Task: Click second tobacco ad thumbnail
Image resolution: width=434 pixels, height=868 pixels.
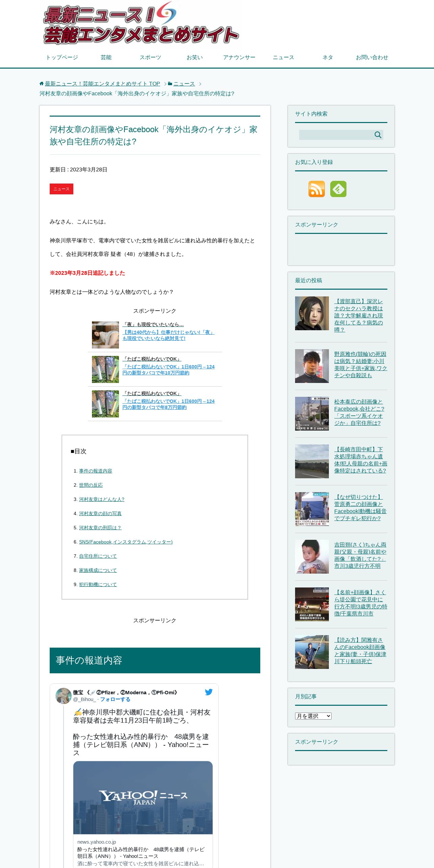Action: pos(105,404)
